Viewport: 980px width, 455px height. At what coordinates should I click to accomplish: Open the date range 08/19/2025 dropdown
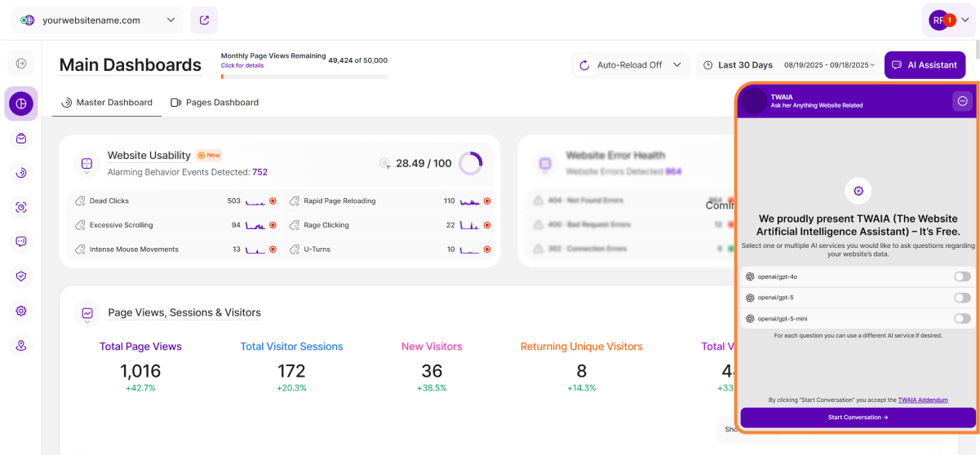tap(829, 65)
